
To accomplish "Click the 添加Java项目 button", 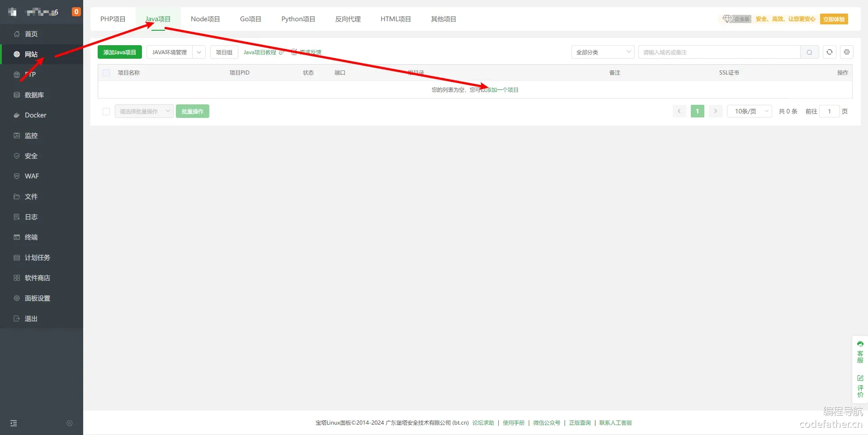I will pyautogui.click(x=119, y=52).
